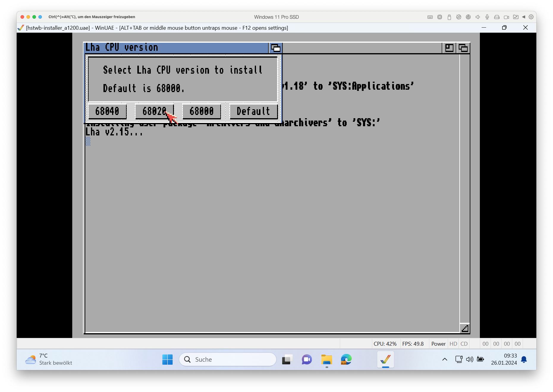Open the Windows Start menu
The height and width of the screenshot is (392, 553).
click(x=167, y=359)
